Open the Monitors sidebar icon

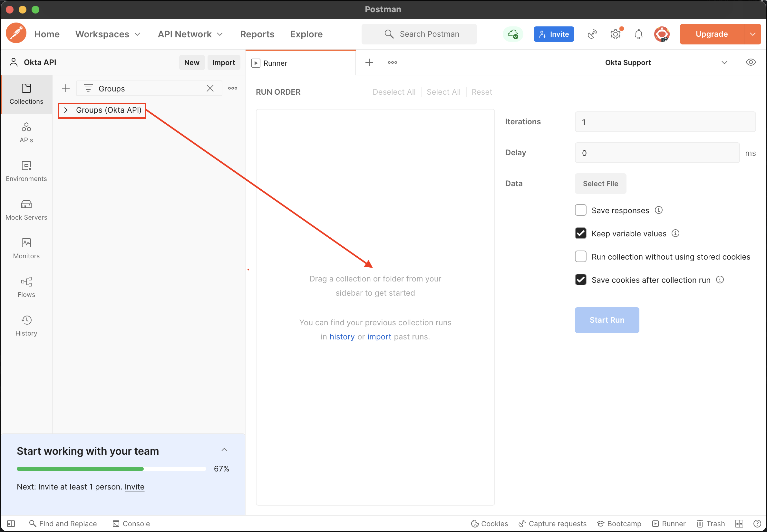click(26, 248)
